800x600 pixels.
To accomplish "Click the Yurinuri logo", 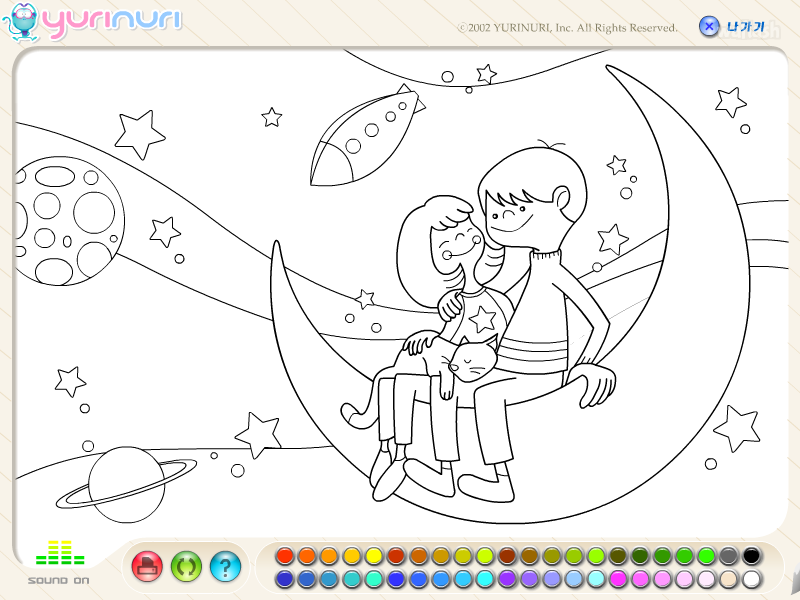I will (92, 21).
